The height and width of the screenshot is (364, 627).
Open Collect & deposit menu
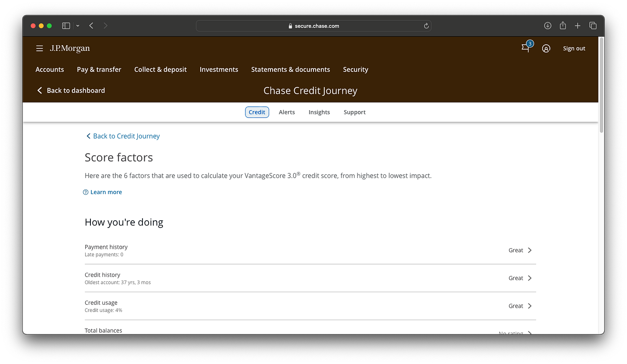point(161,69)
